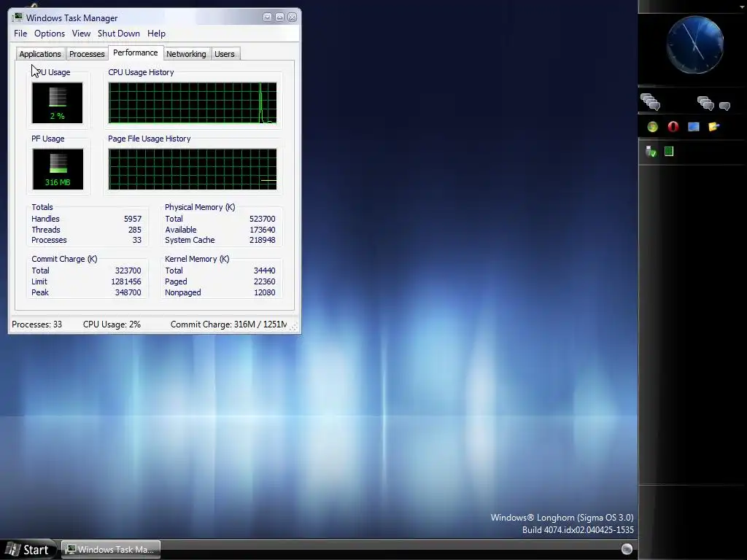The height and width of the screenshot is (560, 747).
Task: Click the Kernel Memory Total 34440
Action: coord(264,271)
